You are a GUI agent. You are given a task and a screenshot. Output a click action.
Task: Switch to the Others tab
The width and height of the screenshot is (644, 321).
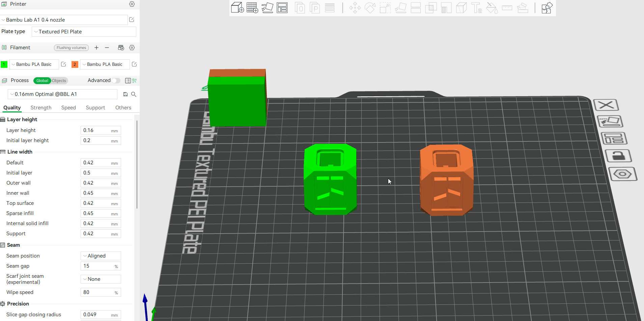pos(123,108)
